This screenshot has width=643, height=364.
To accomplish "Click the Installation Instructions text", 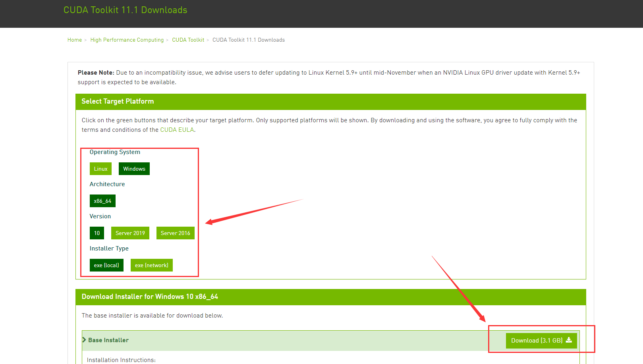I will 121,360.
